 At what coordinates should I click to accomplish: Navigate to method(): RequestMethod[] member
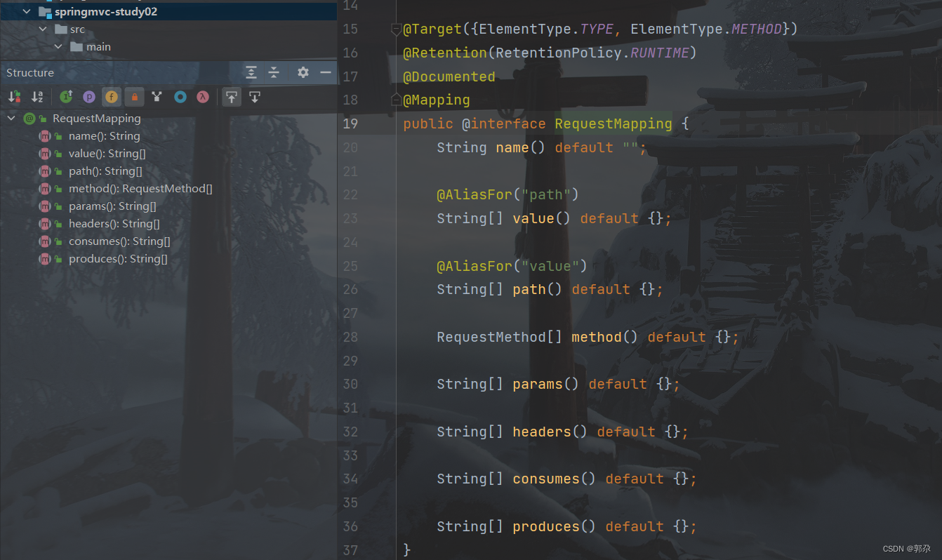pos(140,189)
